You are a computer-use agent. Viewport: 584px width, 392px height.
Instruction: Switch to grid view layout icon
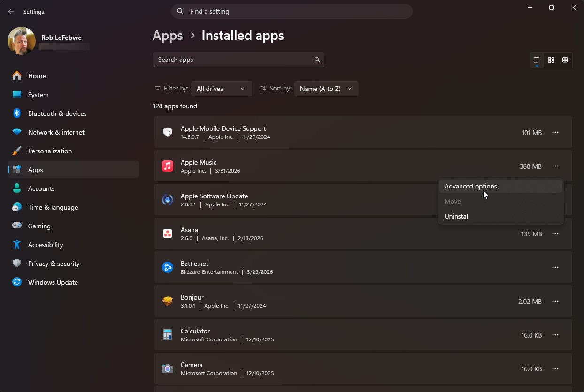(x=551, y=60)
